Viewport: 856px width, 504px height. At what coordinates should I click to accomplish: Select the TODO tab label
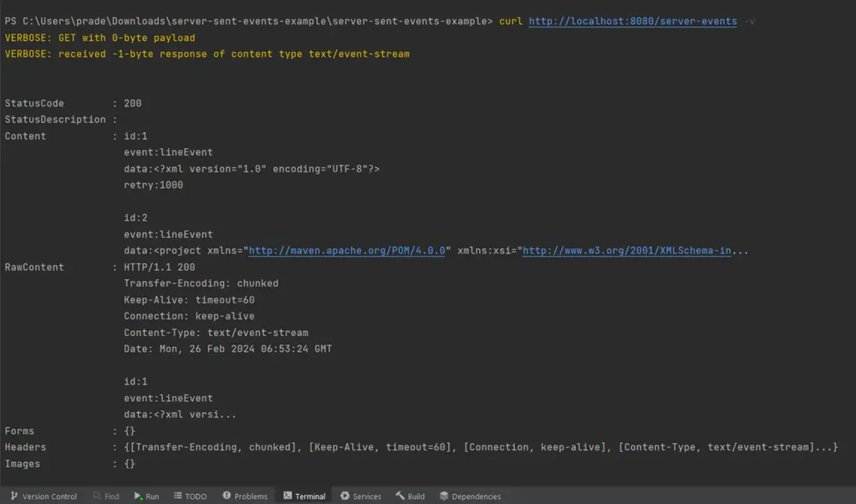(x=196, y=496)
